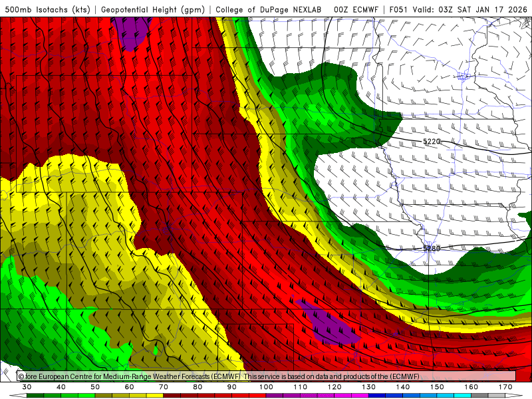
Task: Click the legend value 170
Action: point(505,387)
